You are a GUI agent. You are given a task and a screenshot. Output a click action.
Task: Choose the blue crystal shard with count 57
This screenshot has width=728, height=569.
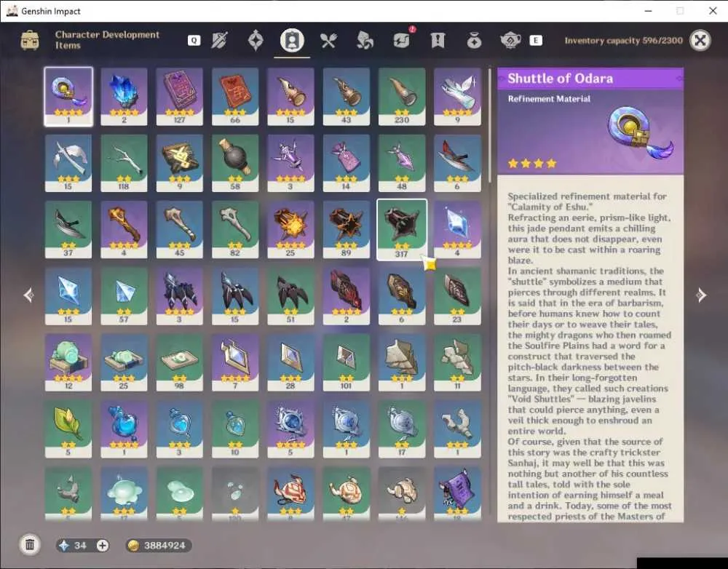124,296
